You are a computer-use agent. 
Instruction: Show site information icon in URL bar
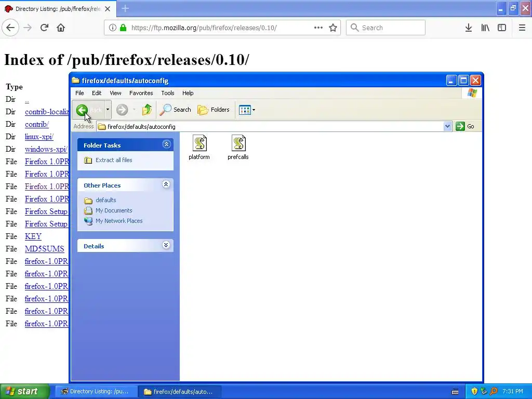coord(112,28)
